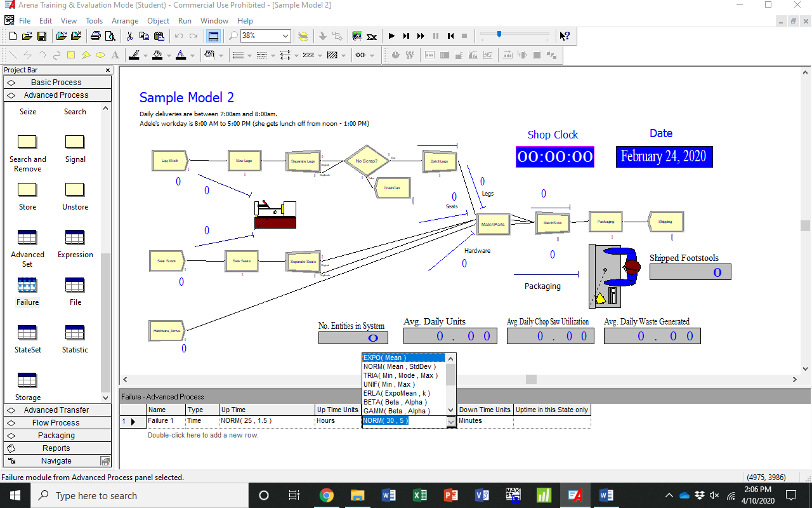Open the Run menu
Screen dimensions: 812x508
185,21
